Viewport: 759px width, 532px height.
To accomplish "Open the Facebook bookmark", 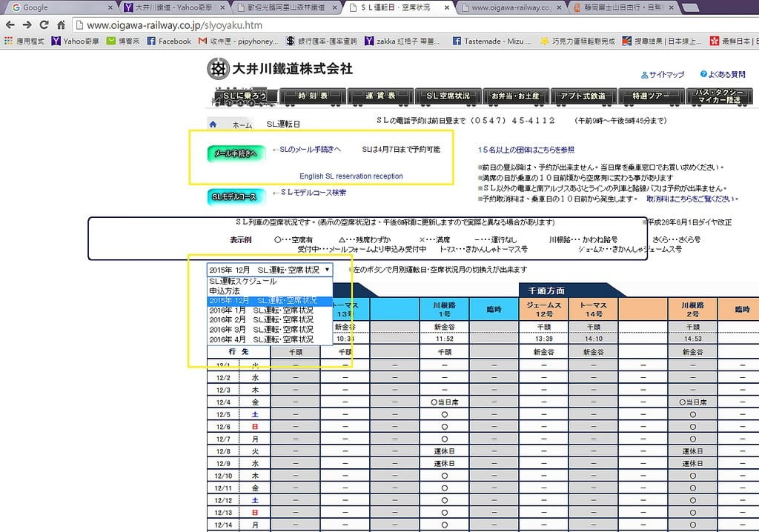I will pos(169,41).
